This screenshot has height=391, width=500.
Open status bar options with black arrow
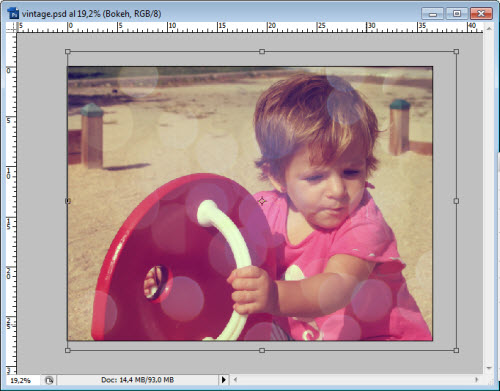[223, 380]
